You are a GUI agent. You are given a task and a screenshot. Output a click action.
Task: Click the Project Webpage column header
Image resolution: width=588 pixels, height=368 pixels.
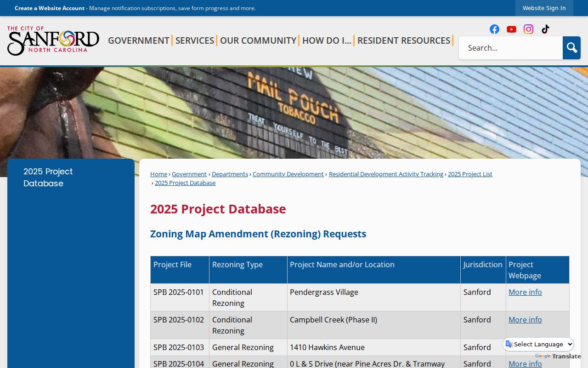[537, 270]
